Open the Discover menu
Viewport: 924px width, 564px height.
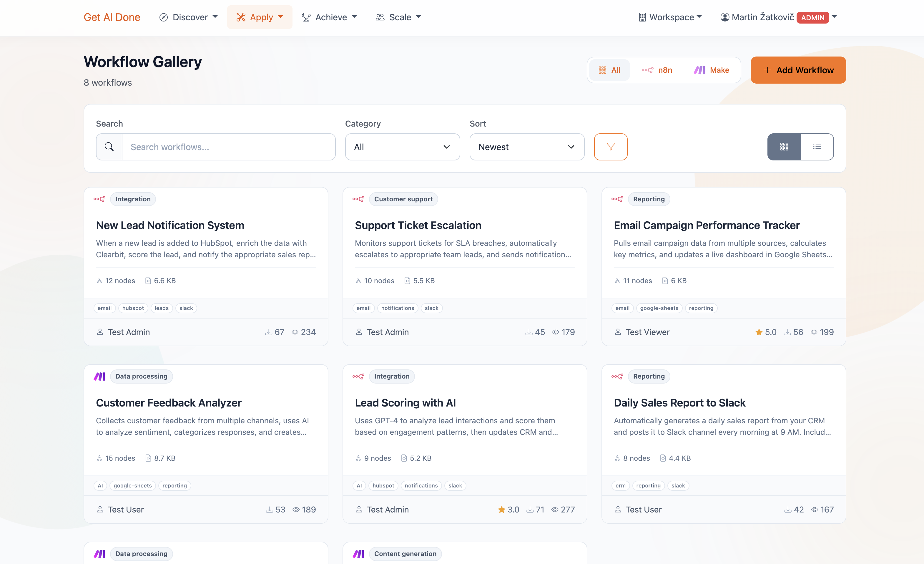click(x=189, y=17)
